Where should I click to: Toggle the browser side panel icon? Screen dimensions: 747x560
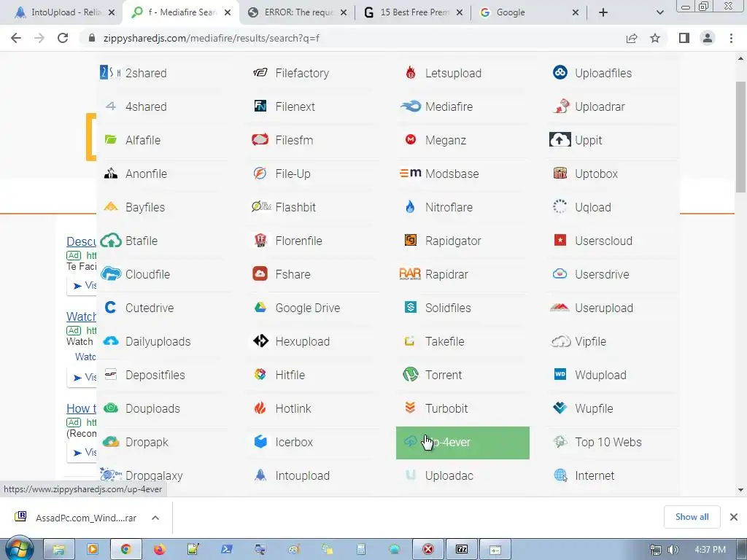(x=684, y=38)
